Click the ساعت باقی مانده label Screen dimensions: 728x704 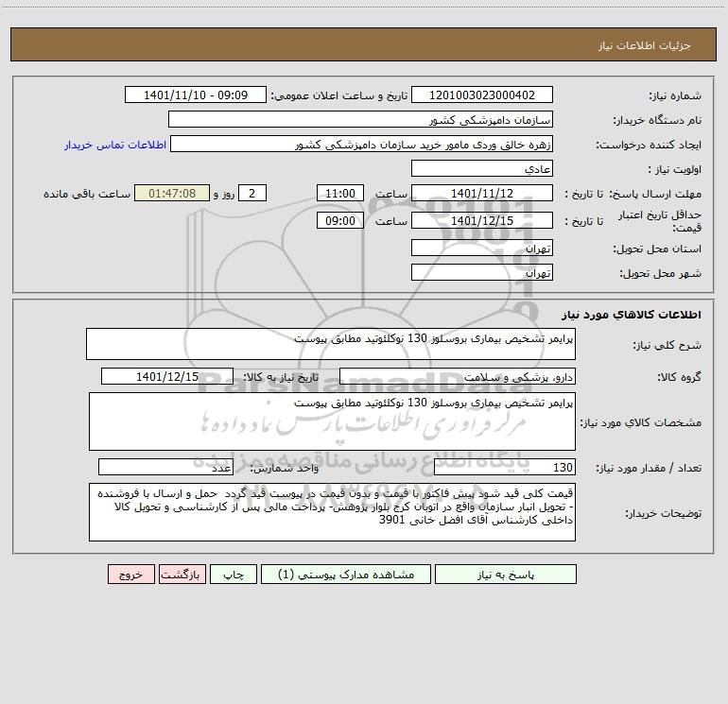87,194
